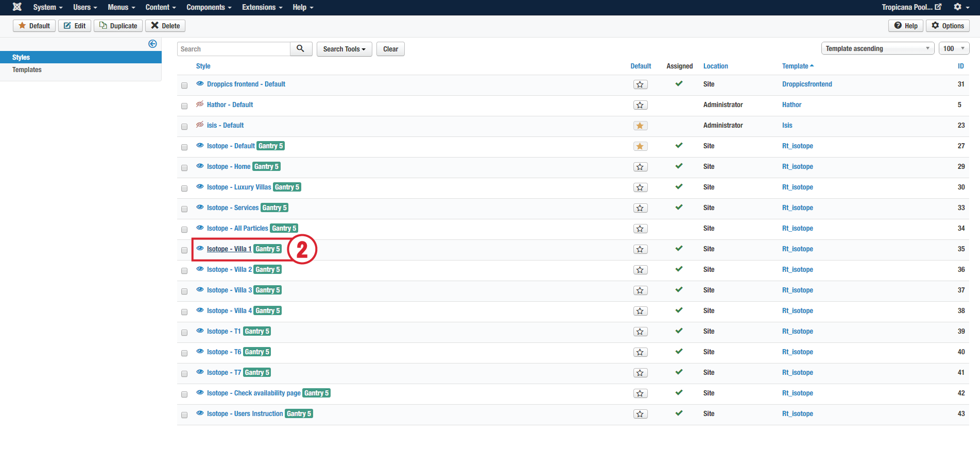980x450 pixels.
Task: Select Styles in the sidebar
Action: pyautogui.click(x=81, y=57)
